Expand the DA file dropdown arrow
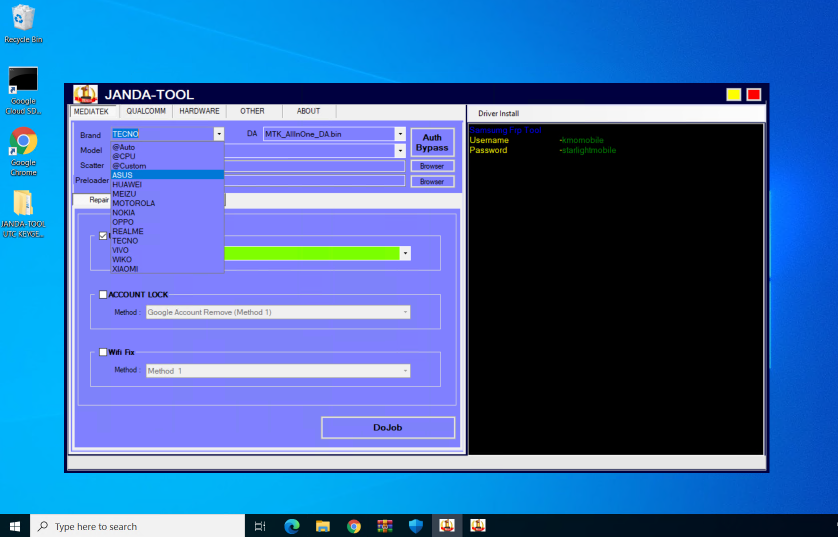838x537 pixels. (400, 134)
